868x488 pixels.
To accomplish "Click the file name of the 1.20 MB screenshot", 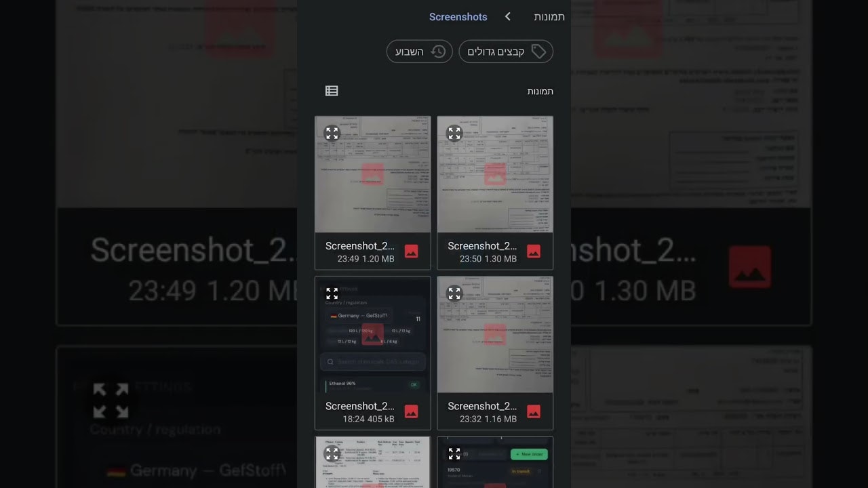I will pos(360,246).
